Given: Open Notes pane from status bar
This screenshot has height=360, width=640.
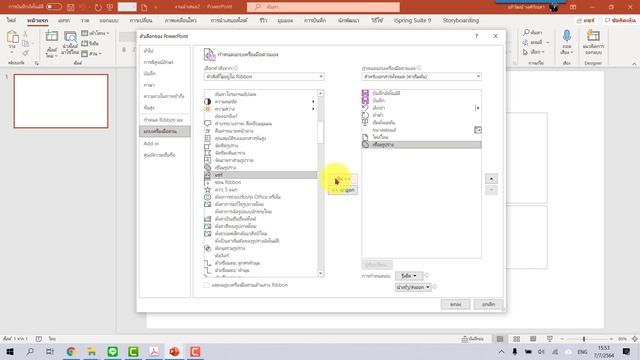Looking at the screenshot, I should pos(473,339).
